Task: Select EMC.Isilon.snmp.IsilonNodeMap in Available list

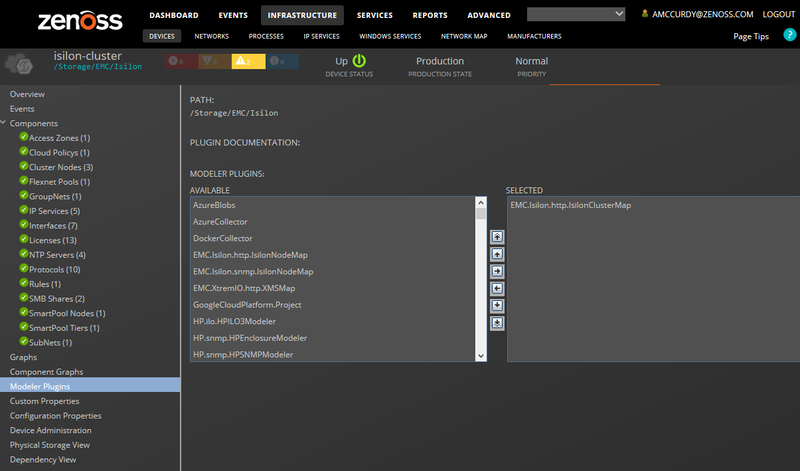Action: pyautogui.click(x=333, y=271)
